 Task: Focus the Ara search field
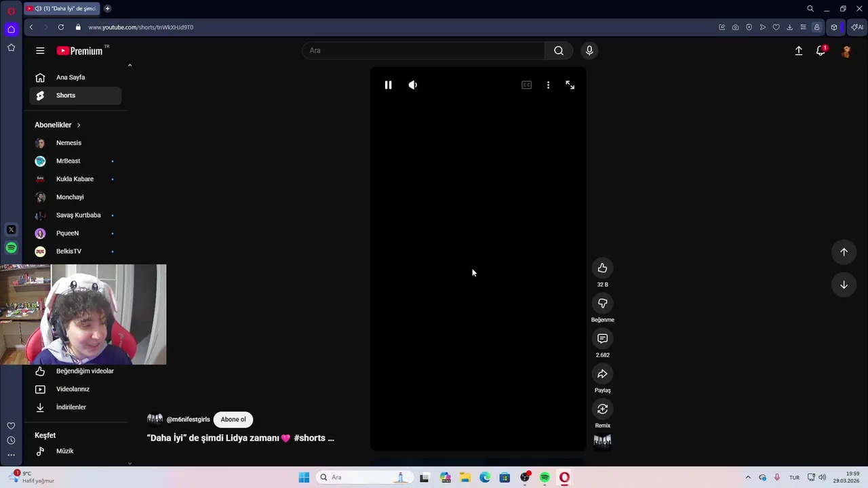pos(423,50)
